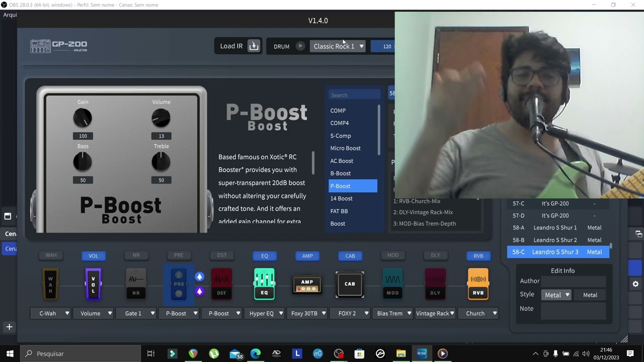644x362 pixels.
Task: Toggle the VOL module on or off
Action: point(94,256)
